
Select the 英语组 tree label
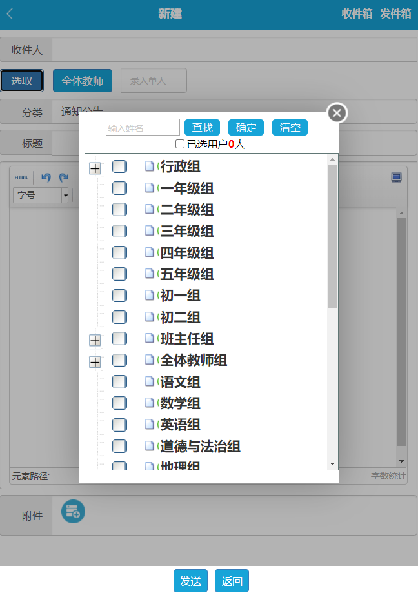pyautogui.click(x=181, y=425)
